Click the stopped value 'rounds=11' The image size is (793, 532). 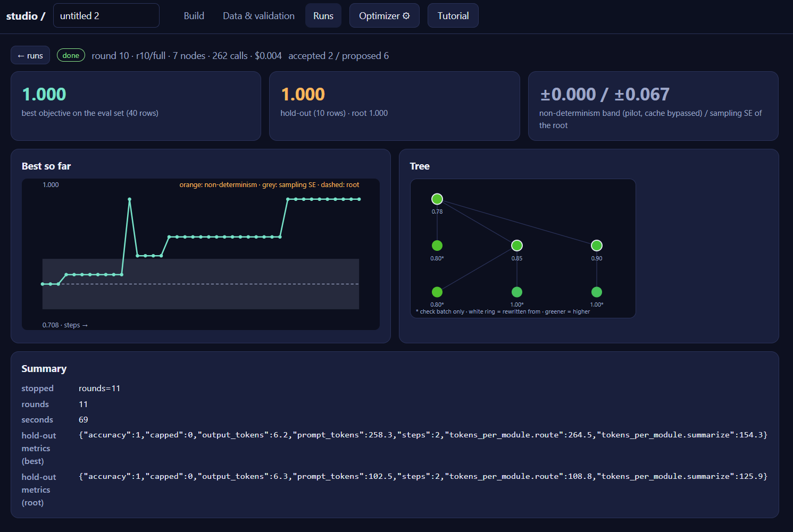99,389
